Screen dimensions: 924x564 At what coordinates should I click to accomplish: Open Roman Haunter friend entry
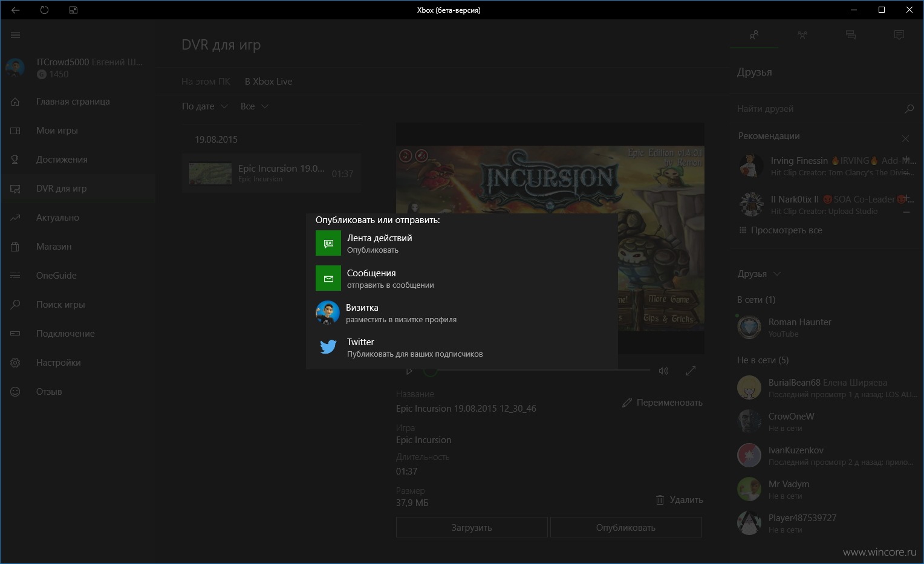click(x=826, y=328)
